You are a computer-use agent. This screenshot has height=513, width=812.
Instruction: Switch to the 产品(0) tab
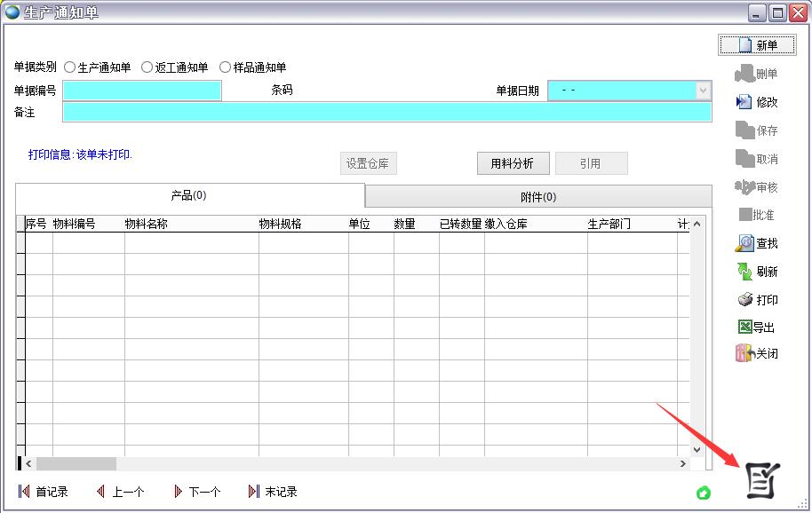point(189,195)
